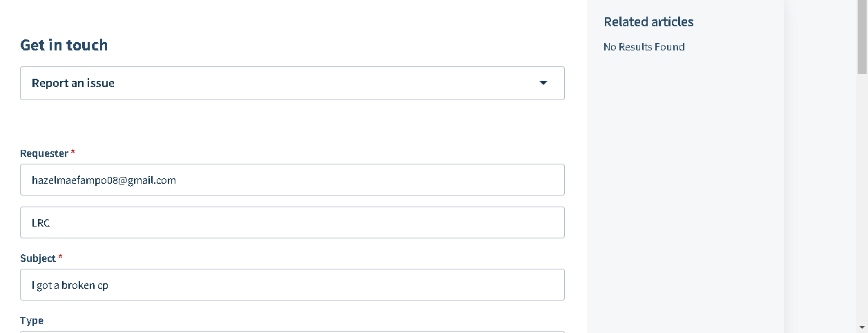Click the red asterisk beside Requester
Screen dimensions: 868x333
[73, 153]
